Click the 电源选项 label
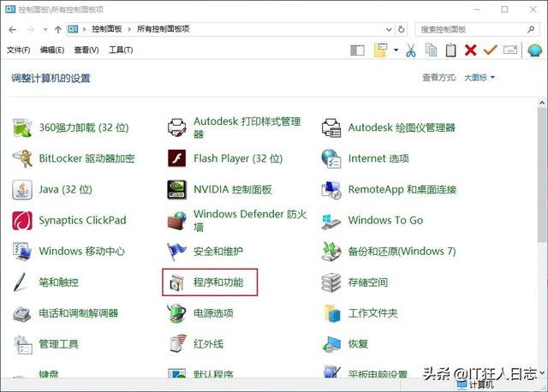Viewport: 548px width, 392px height. tap(213, 313)
